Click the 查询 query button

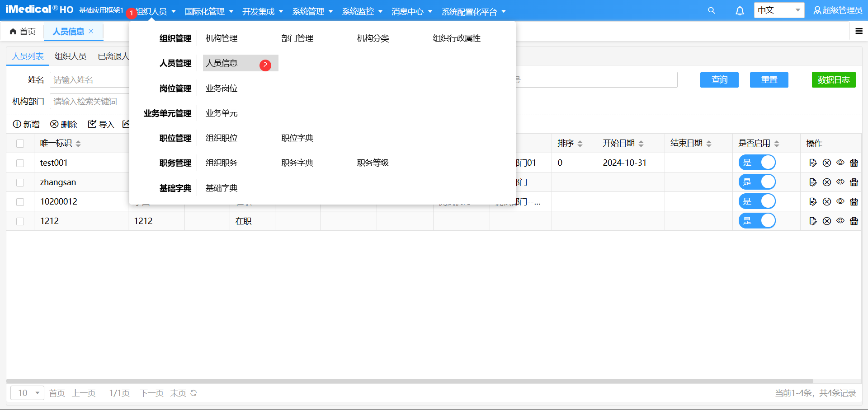tap(719, 79)
